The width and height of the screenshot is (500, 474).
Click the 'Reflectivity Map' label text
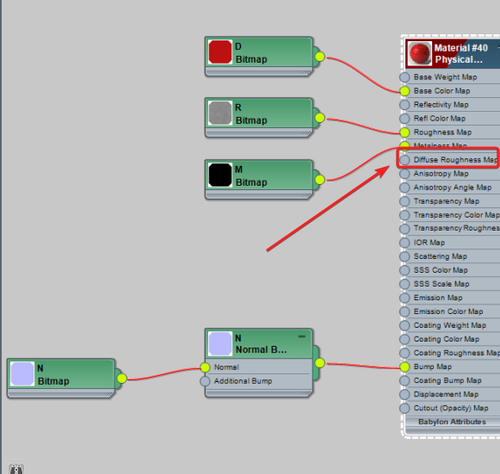(441, 105)
